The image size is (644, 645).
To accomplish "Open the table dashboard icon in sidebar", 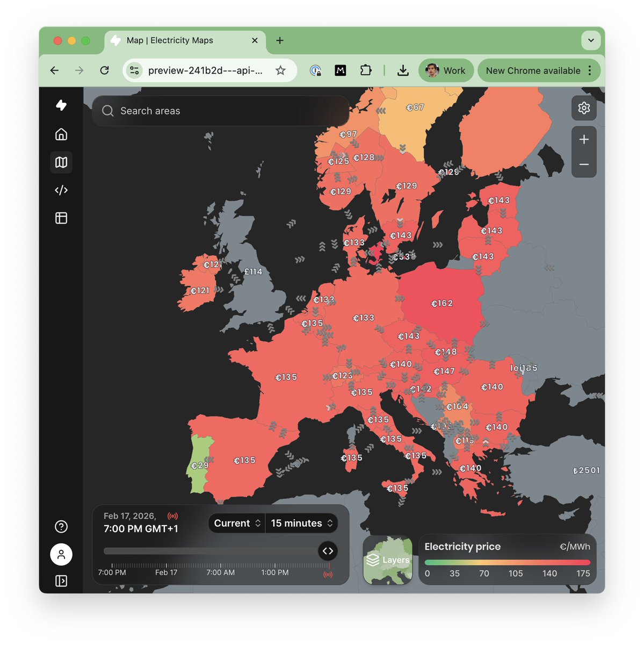I will click(x=61, y=218).
